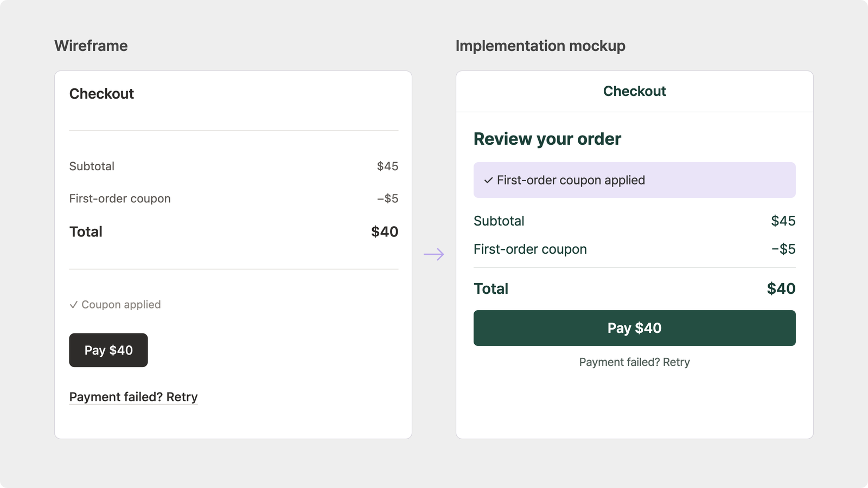The image size is (868, 488).
Task: Select the 'Implementation mockup' section heading
Action: pyautogui.click(x=540, y=46)
